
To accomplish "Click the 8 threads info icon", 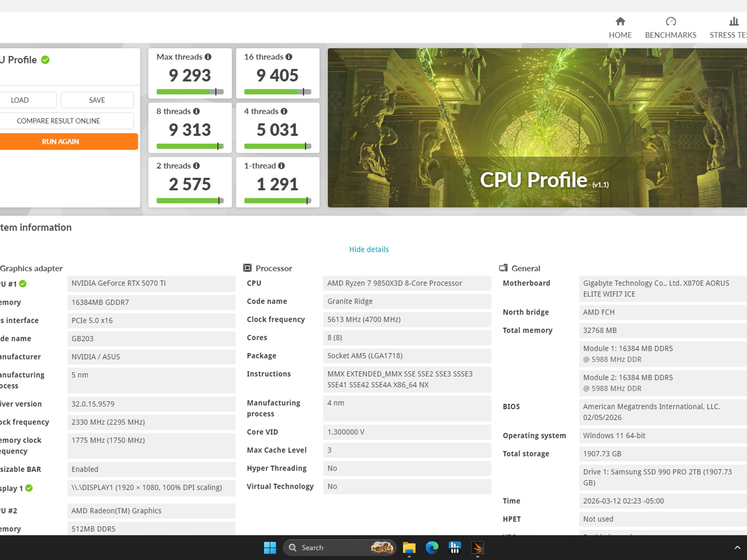I will (x=196, y=111).
